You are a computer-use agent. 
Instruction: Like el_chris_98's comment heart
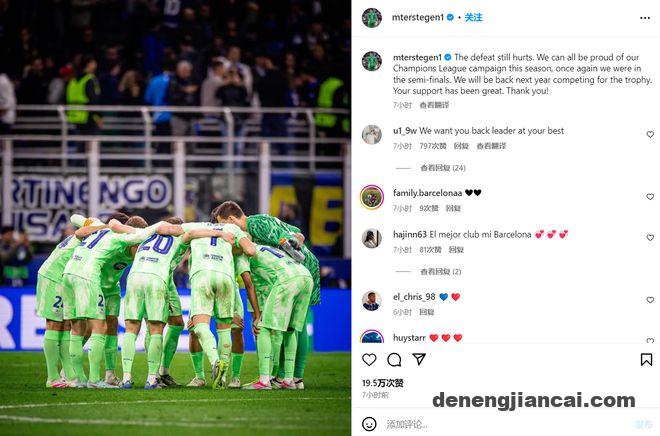(650, 300)
